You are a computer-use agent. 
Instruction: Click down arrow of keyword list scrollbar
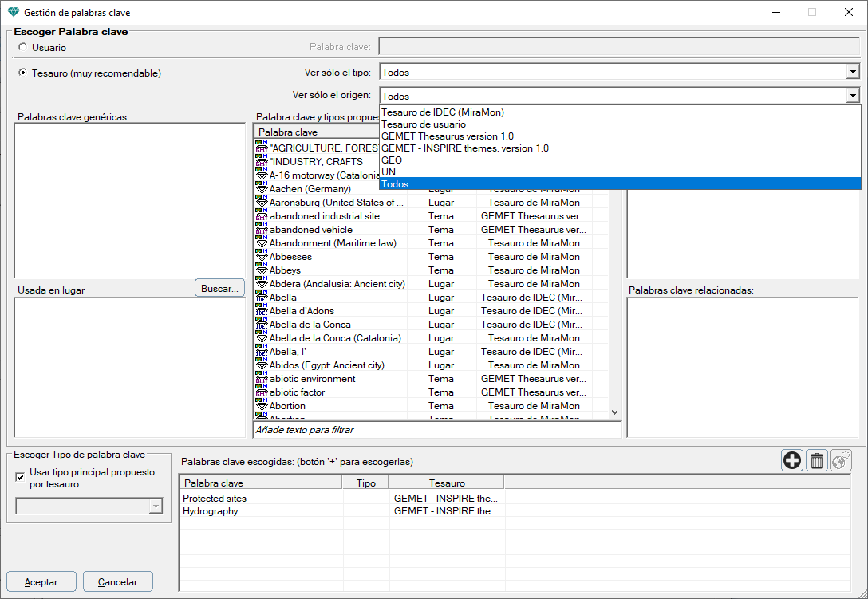coord(614,412)
